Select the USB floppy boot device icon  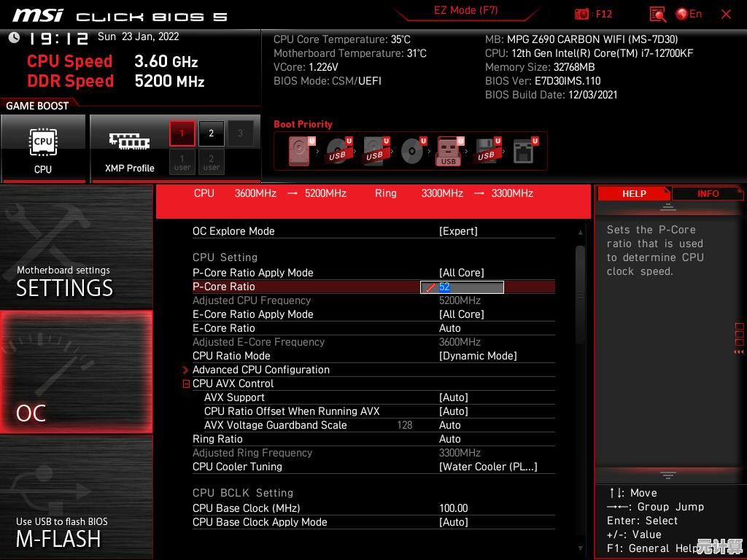487,150
